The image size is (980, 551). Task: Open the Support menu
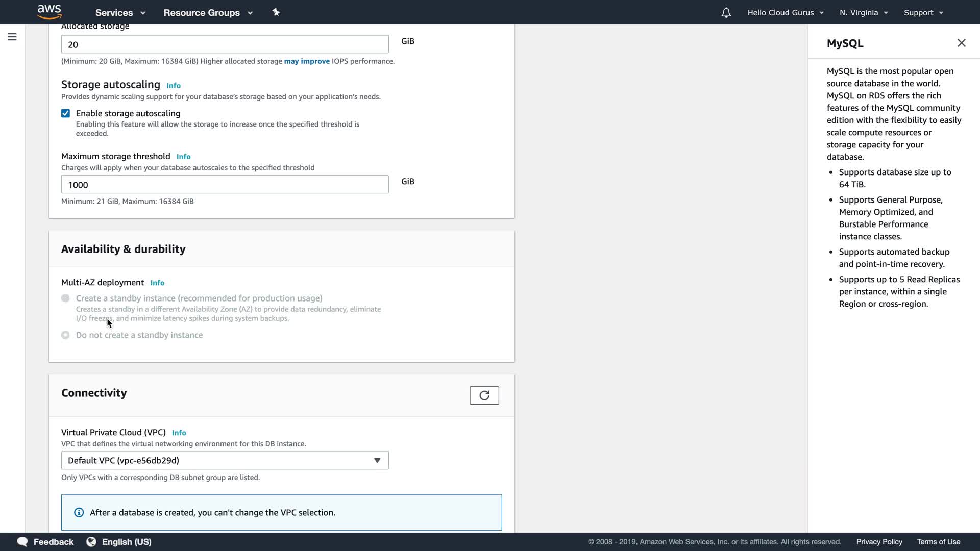[923, 13]
